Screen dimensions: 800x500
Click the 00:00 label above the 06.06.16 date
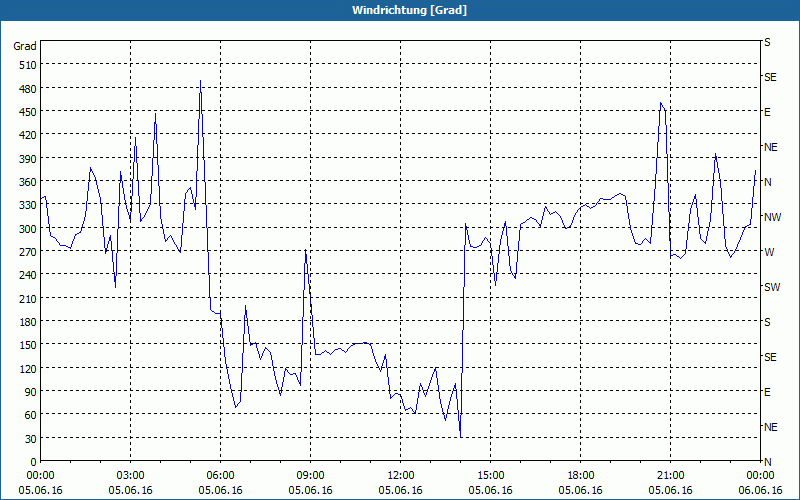click(760, 476)
